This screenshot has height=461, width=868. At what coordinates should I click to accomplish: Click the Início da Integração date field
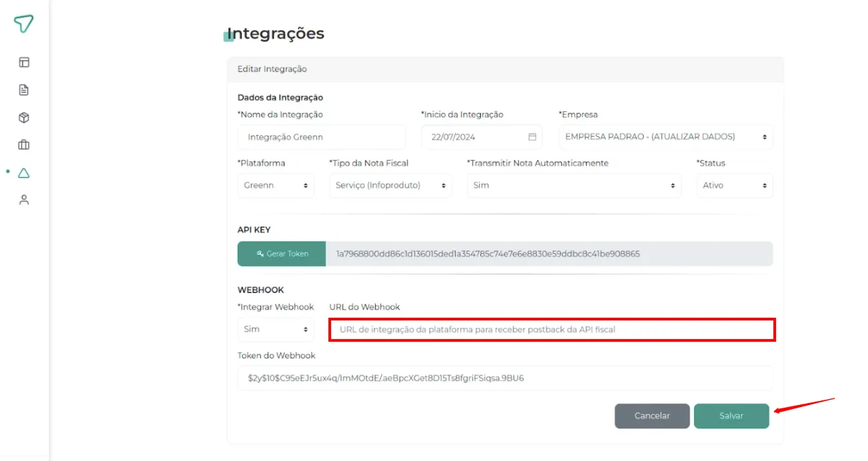pos(482,137)
